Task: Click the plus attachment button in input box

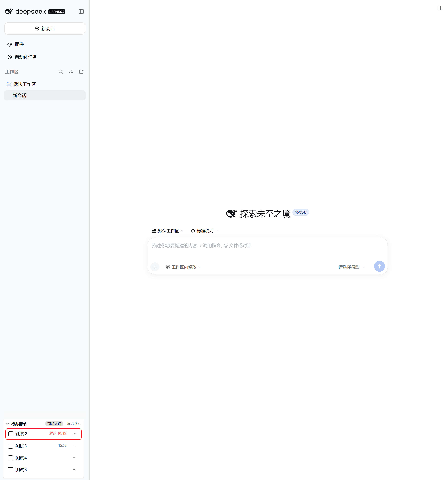Action: pos(155,267)
